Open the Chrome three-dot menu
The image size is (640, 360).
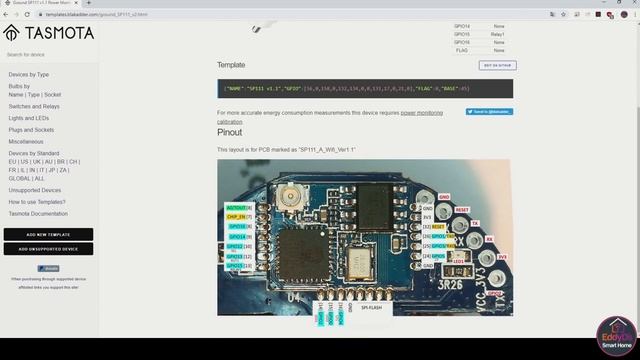point(635,14)
